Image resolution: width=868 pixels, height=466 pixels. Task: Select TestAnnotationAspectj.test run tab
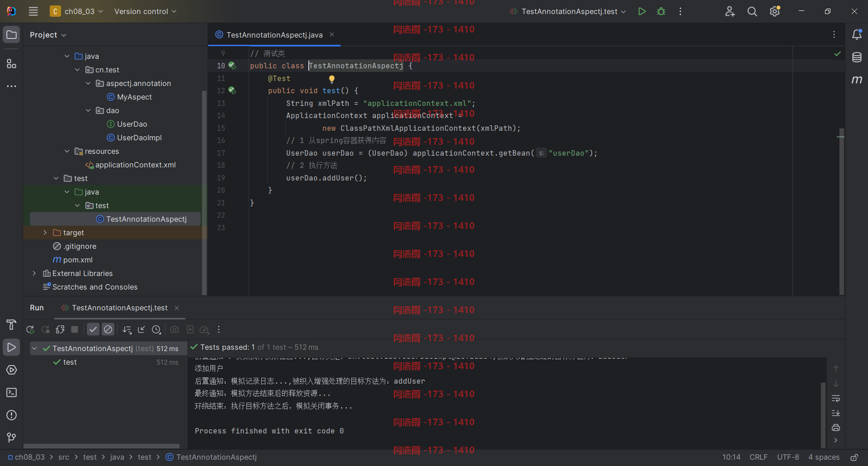point(120,308)
